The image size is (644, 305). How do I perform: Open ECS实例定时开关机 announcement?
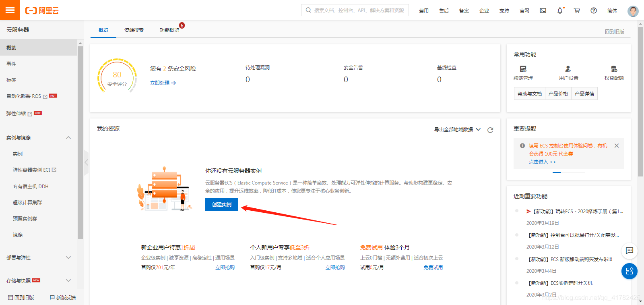pyautogui.click(x=559, y=283)
